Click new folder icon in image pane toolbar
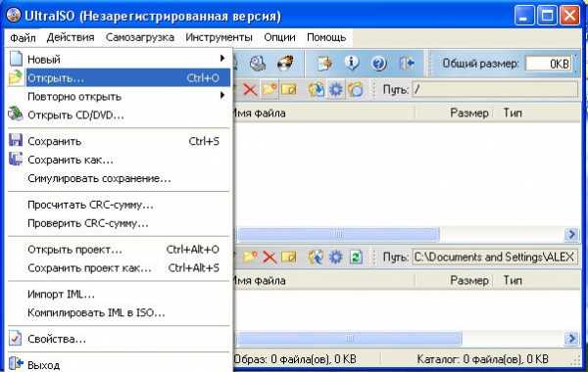This screenshot has height=372, width=588. [269, 90]
